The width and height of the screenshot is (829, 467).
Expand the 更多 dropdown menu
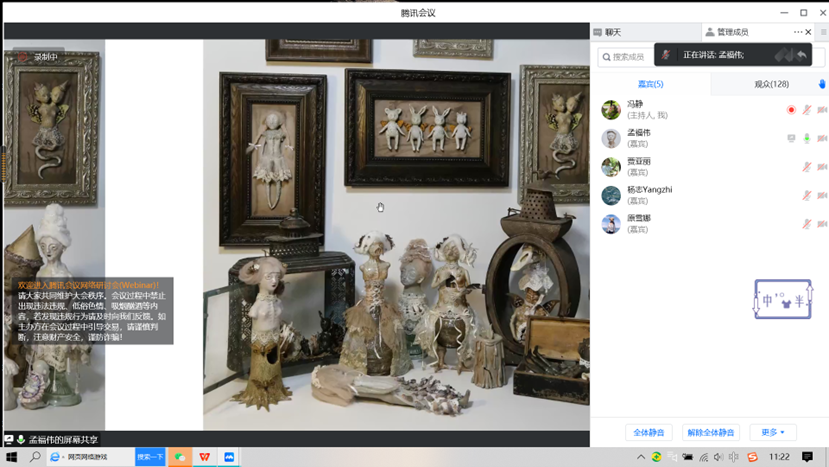pos(773,432)
